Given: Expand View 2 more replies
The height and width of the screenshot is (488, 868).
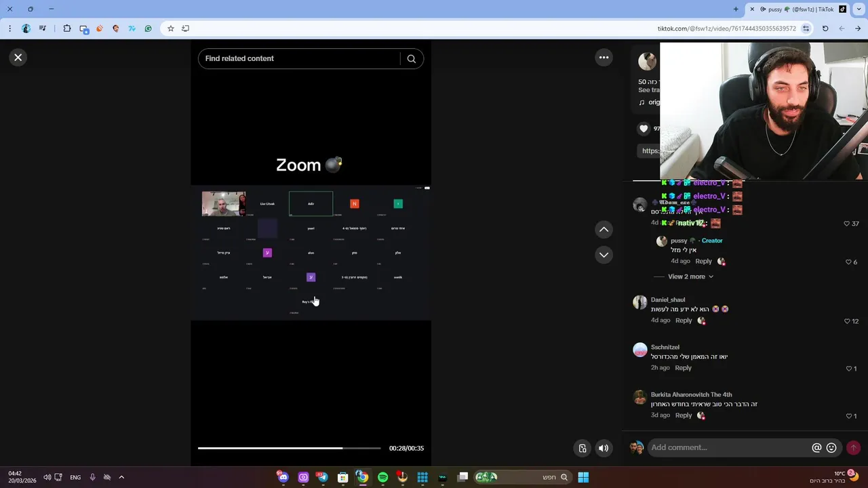Looking at the screenshot, I should point(690,277).
